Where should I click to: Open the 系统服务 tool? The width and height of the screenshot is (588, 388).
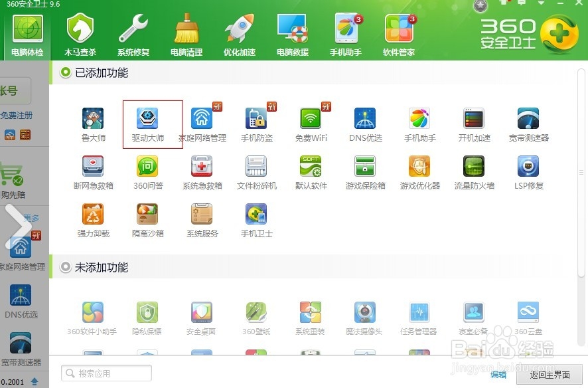pos(202,221)
